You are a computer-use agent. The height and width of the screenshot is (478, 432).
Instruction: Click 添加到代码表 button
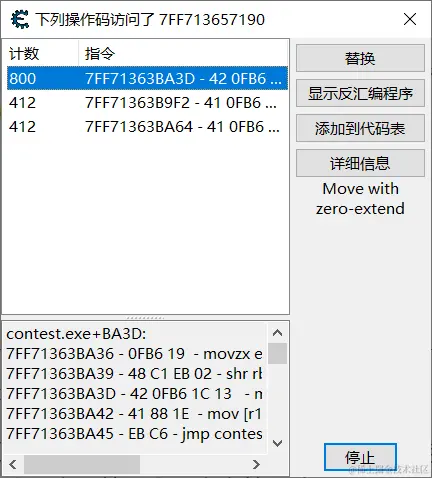pyautogui.click(x=360, y=128)
